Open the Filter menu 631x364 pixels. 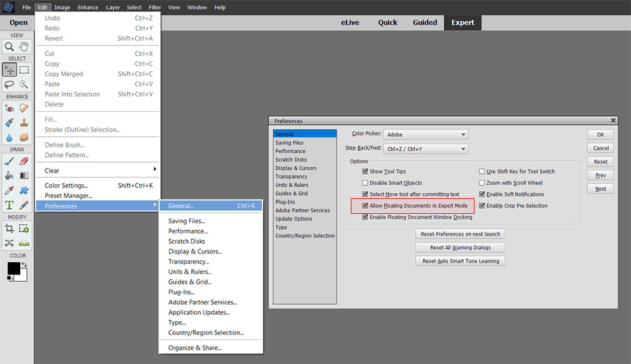click(155, 7)
